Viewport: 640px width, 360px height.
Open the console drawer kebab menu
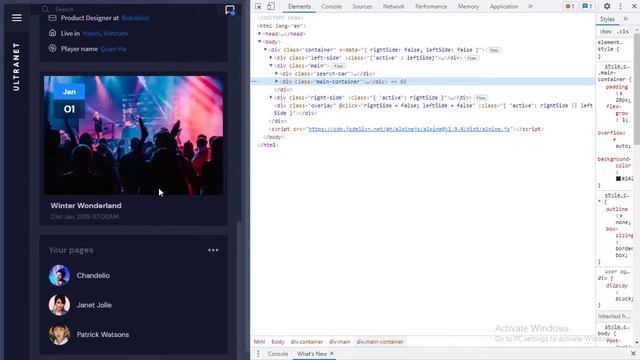point(258,353)
